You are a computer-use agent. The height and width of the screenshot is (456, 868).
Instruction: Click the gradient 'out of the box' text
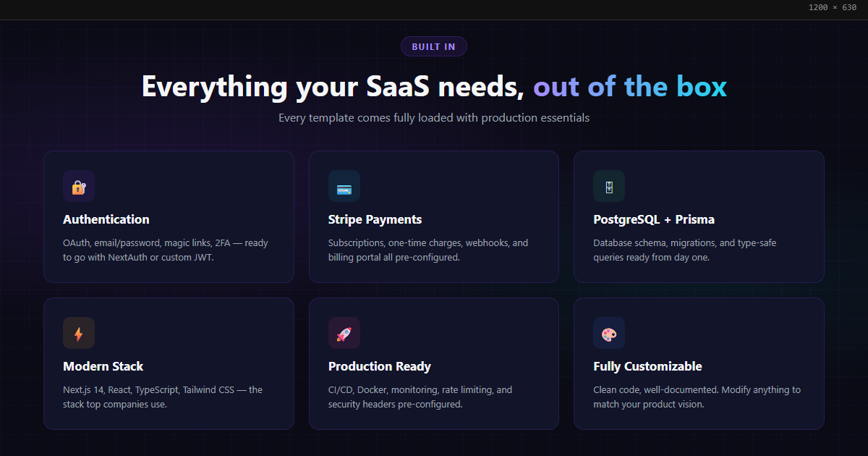click(x=630, y=87)
